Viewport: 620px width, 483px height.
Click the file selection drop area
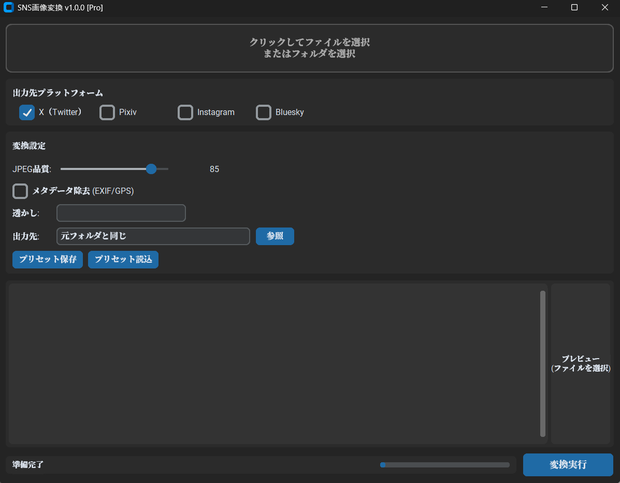310,48
